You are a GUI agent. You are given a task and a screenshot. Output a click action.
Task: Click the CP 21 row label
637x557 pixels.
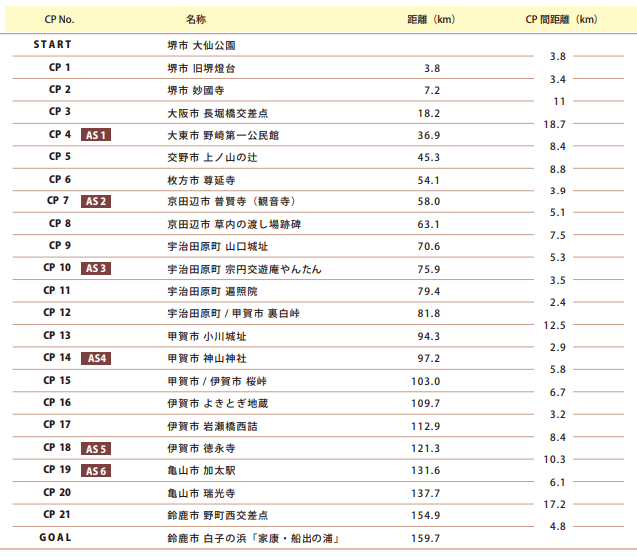59,515
